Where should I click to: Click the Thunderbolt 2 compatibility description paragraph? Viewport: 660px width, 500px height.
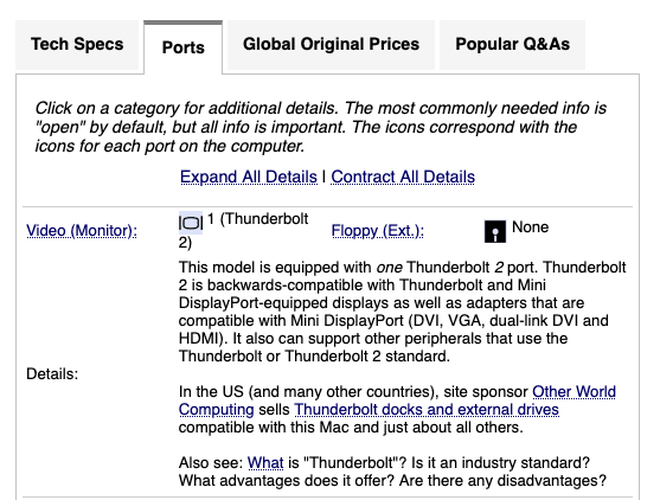(402, 312)
